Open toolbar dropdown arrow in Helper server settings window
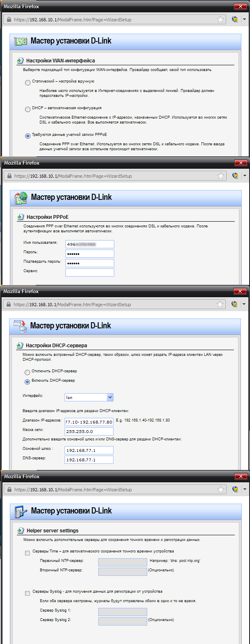250x644 pixels. coord(245,489)
